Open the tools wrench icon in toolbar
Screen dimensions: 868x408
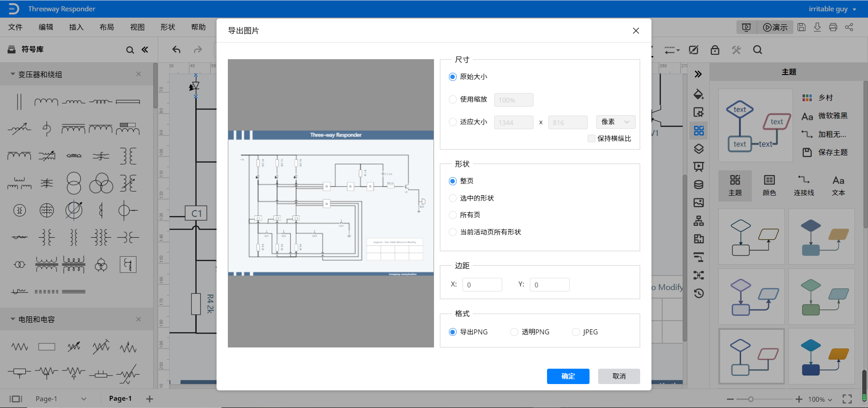tap(736, 50)
